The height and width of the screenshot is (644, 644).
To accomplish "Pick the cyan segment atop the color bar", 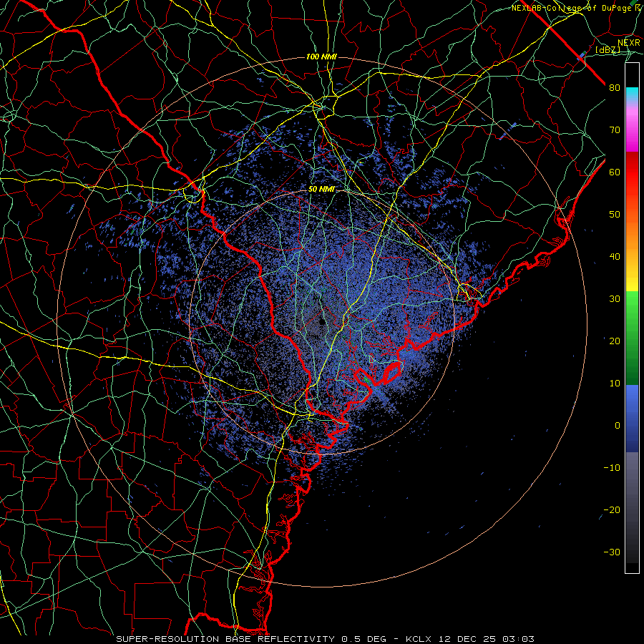I will (x=632, y=94).
